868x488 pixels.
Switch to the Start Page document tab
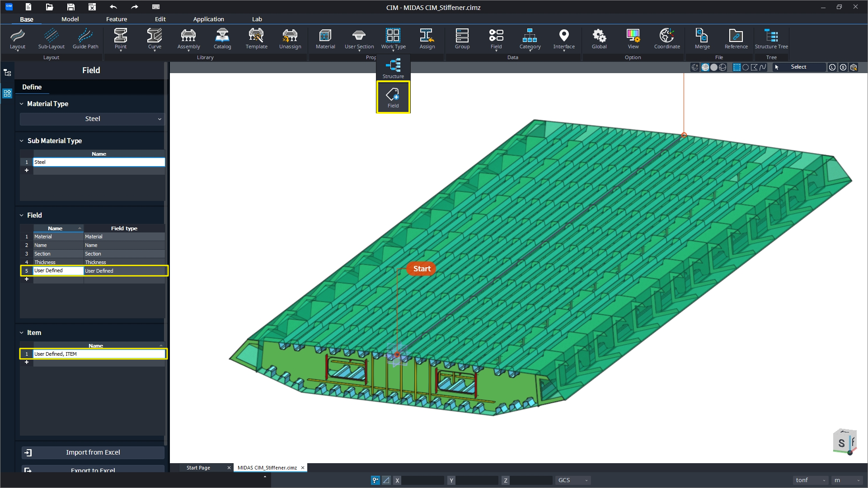(x=198, y=468)
